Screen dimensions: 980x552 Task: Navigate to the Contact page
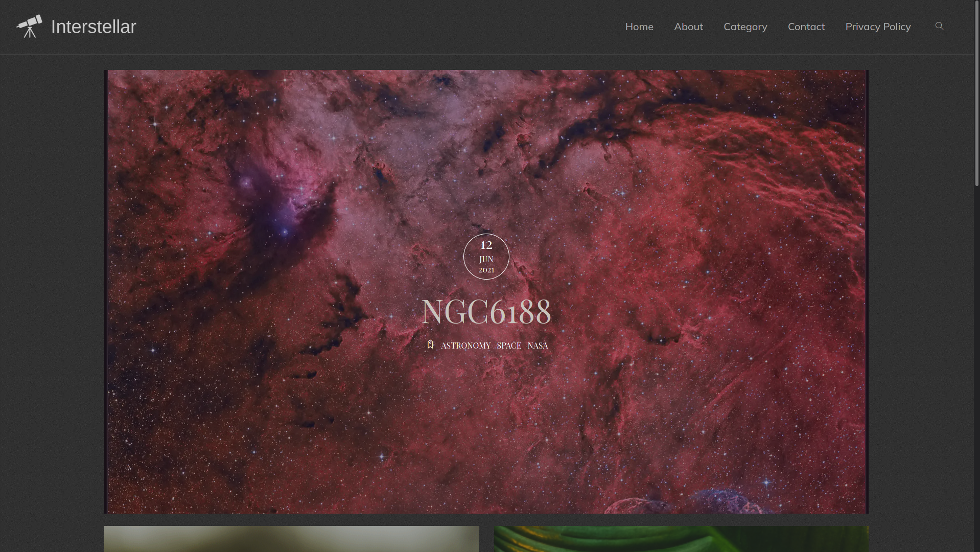(x=806, y=27)
